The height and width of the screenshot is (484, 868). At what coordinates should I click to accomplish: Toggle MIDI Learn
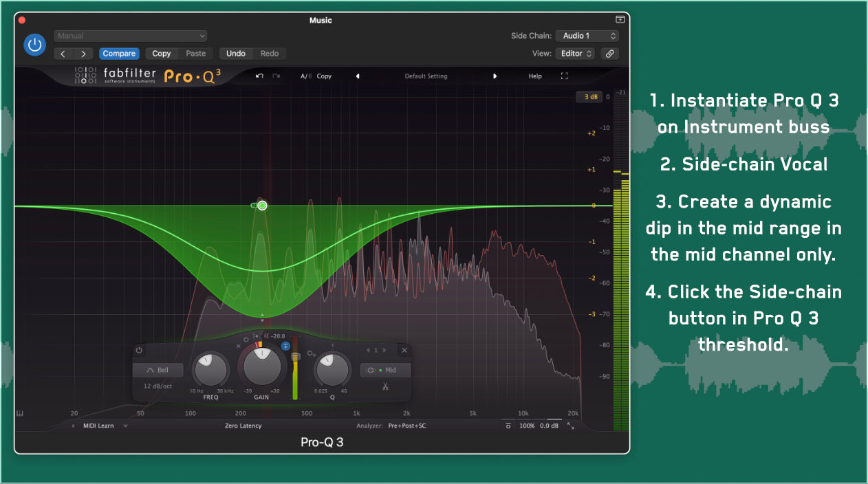98,426
